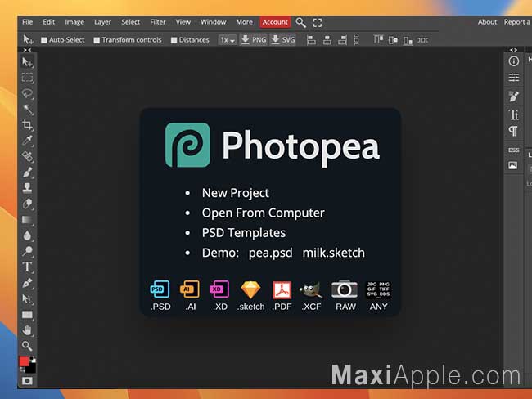Select the Zoom tool in left toolbar
This screenshot has height=399, width=532.
pos(27,346)
